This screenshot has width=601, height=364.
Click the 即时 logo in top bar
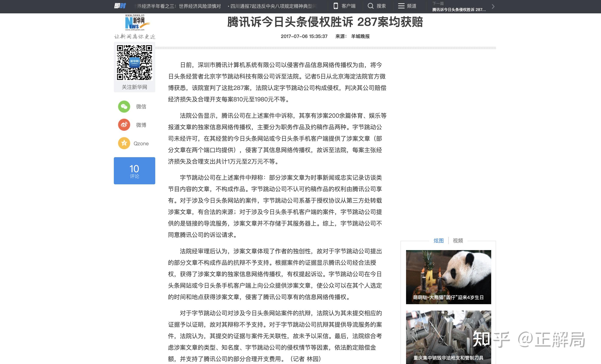click(x=120, y=6)
